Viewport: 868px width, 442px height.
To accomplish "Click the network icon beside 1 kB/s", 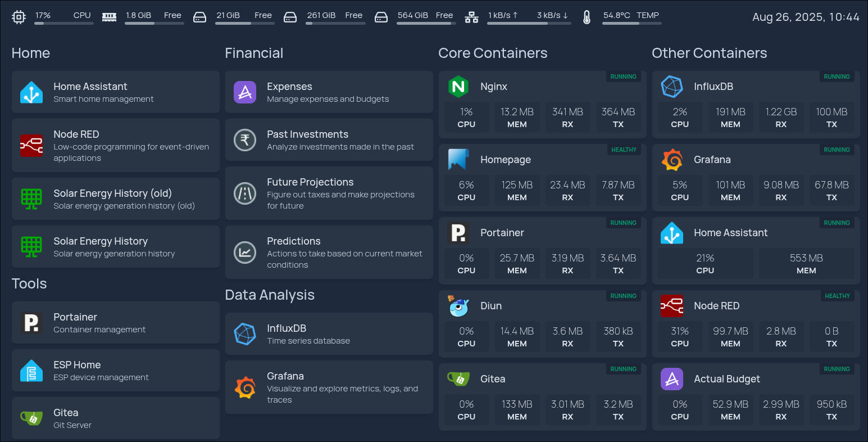I will pos(472,17).
